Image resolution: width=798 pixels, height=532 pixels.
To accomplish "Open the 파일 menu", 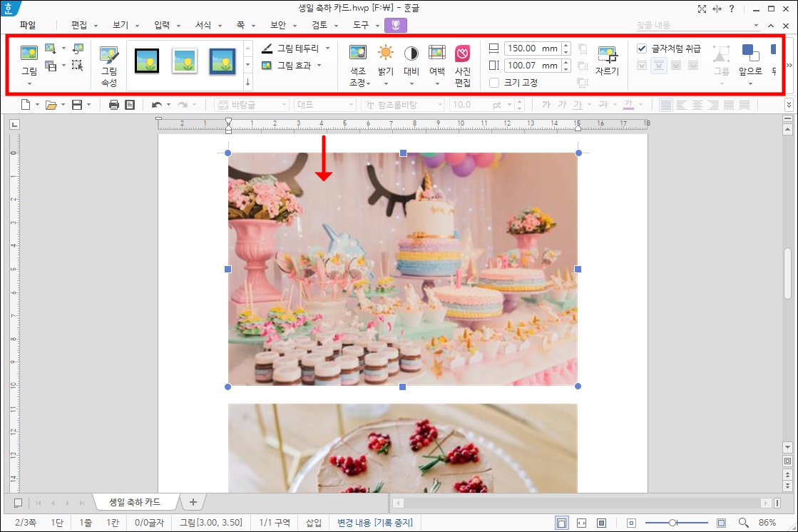I will pyautogui.click(x=28, y=25).
